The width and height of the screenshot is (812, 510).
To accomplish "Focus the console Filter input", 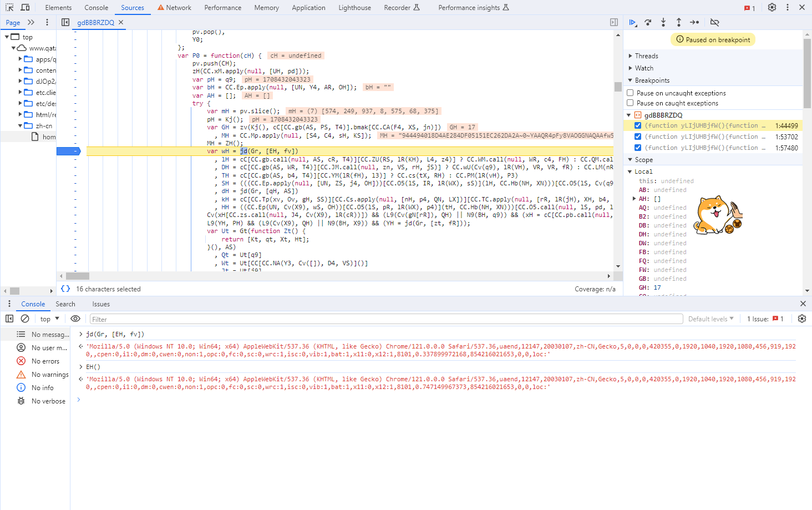I will click(386, 319).
